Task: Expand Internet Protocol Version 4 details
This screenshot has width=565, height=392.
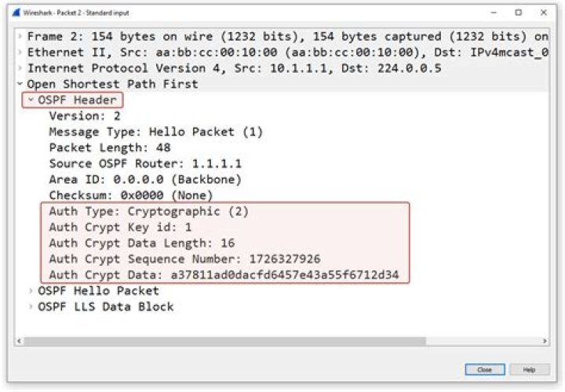Action: click(20, 68)
